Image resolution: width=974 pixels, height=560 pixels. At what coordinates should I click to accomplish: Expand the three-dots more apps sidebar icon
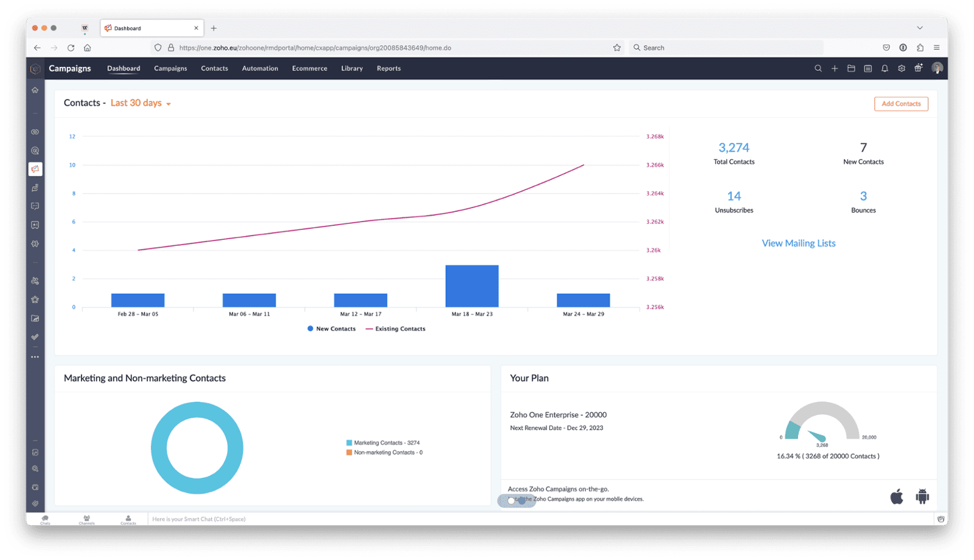point(35,357)
